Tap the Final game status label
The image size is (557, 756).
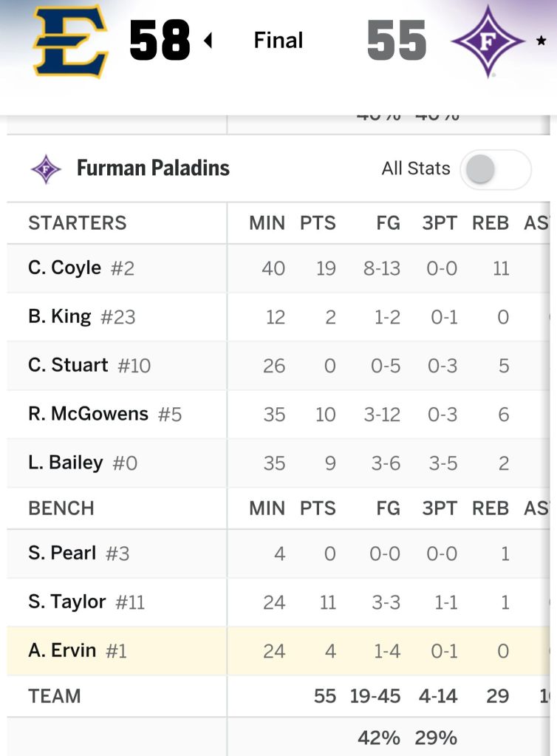click(x=278, y=41)
